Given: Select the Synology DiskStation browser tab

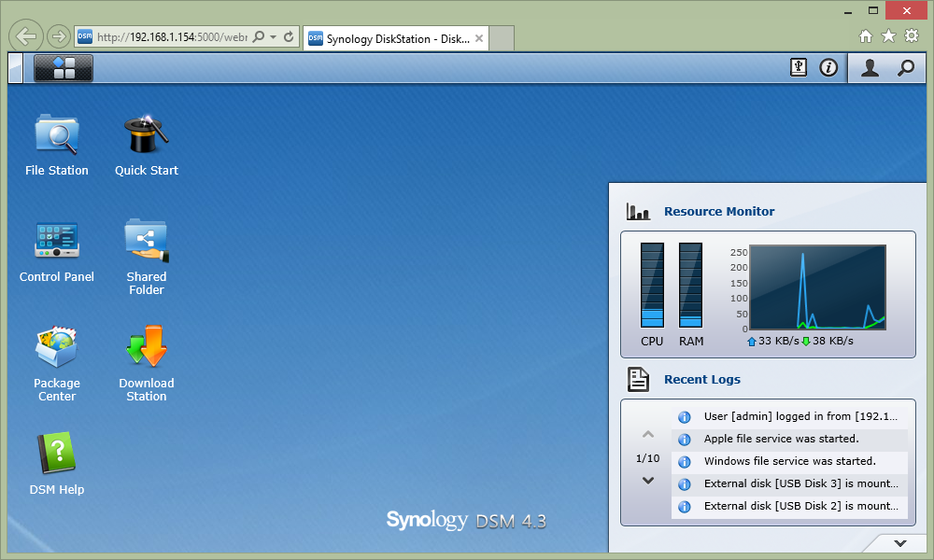Looking at the screenshot, I should [x=396, y=38].
